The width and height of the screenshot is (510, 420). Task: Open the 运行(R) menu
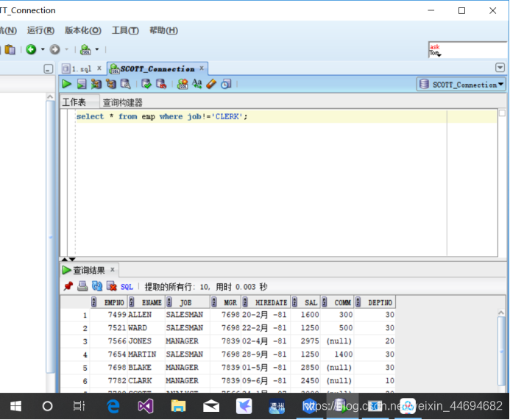tap(40, 31)
